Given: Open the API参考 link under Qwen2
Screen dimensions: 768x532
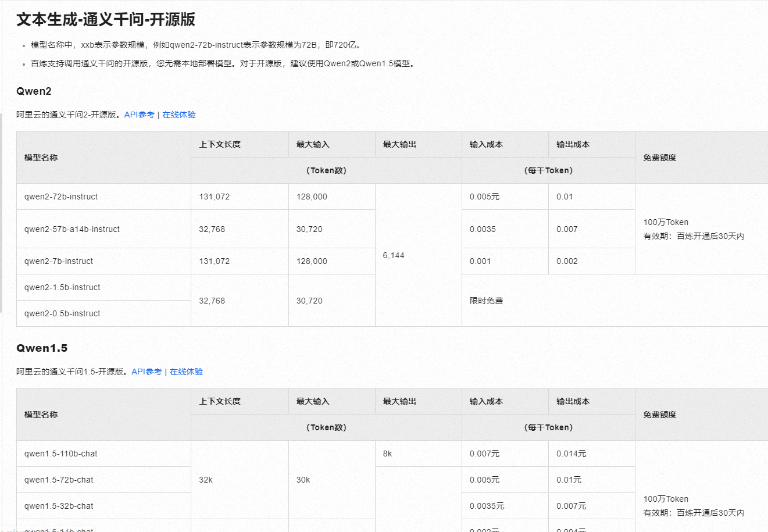Looking at the screenshot, I should click(x=140, y=115).
